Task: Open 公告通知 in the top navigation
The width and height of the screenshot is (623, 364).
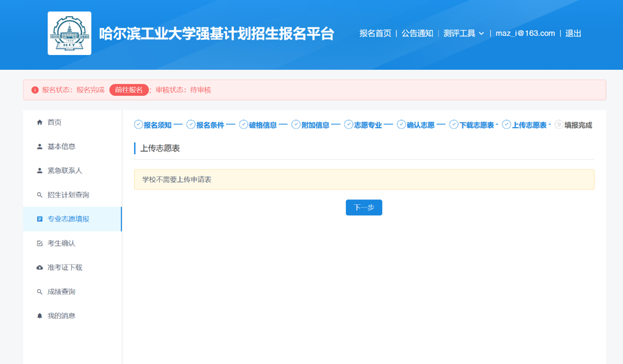Action: pos(417,33)
